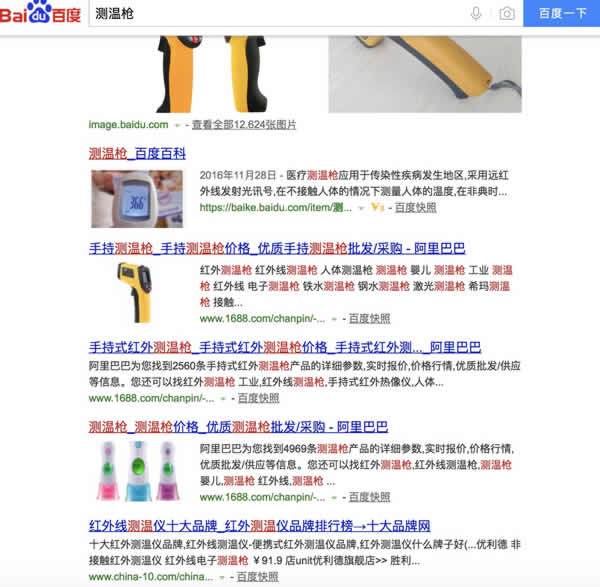Image resolution: width=600 pixels, height=587 pixels.
Task: Click the V1 credibility badge in Baike result
Action: [x=377, y=207]
